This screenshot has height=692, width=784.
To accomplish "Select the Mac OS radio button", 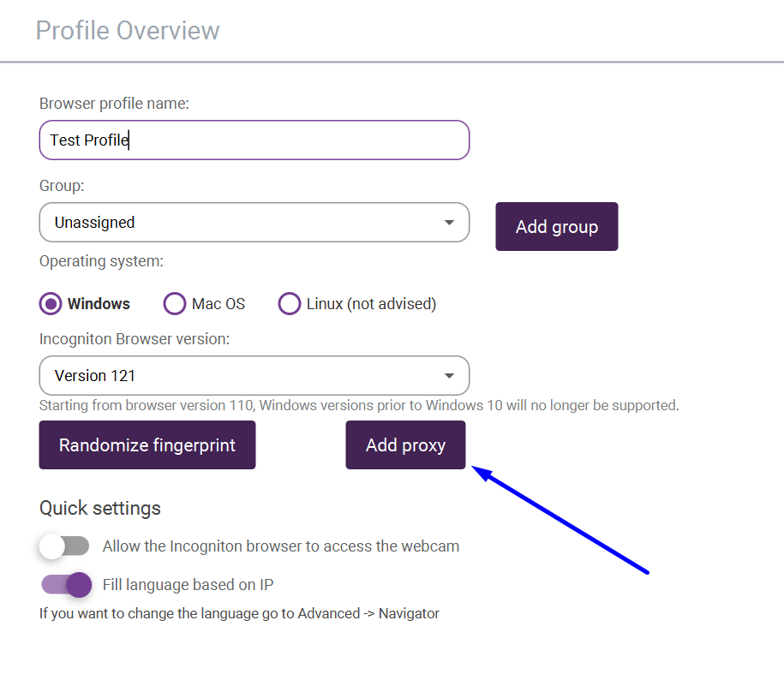I will (x=175, y=304).
